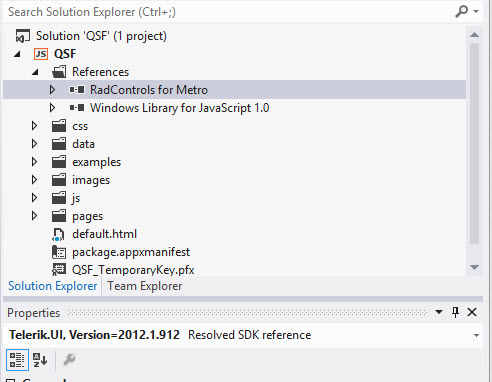Collapse the References folder
This screenshot has height=382, width=492.
pos(35,72)
